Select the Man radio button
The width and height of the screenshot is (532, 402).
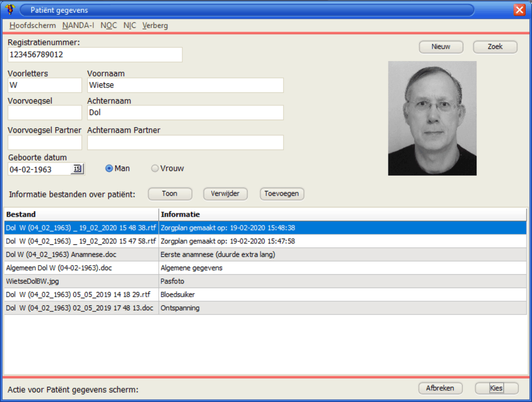(109, 168)
